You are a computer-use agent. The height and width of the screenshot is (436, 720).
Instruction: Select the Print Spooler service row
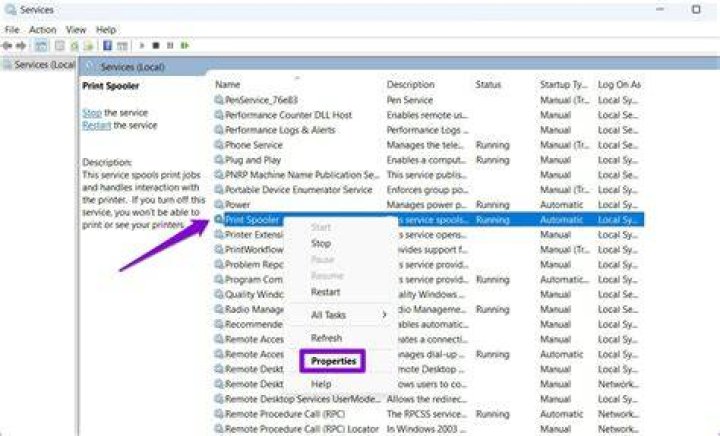(429, 219)
